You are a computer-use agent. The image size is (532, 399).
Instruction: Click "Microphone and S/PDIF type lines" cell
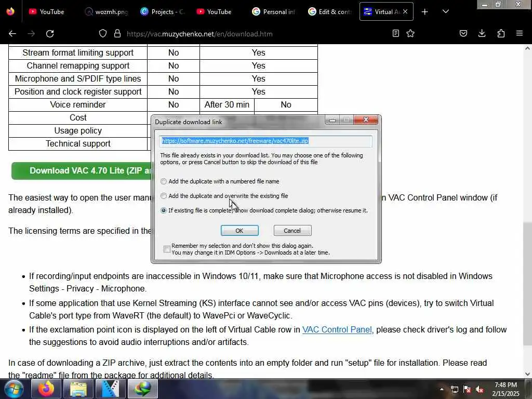(78, 79)
